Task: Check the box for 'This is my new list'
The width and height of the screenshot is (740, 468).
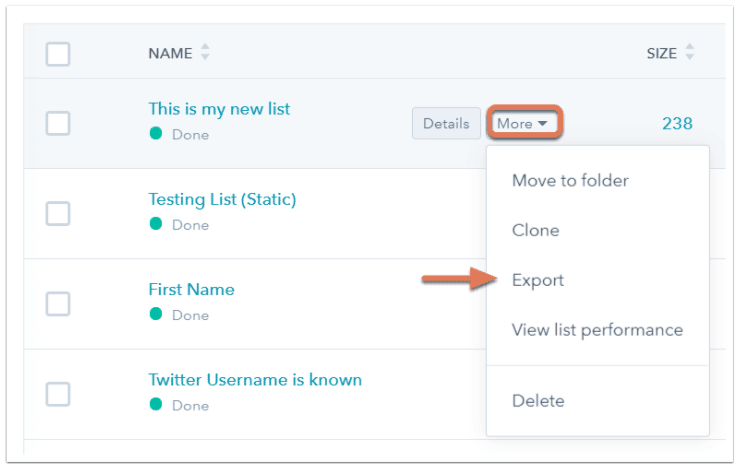Action: click(58, 123)
